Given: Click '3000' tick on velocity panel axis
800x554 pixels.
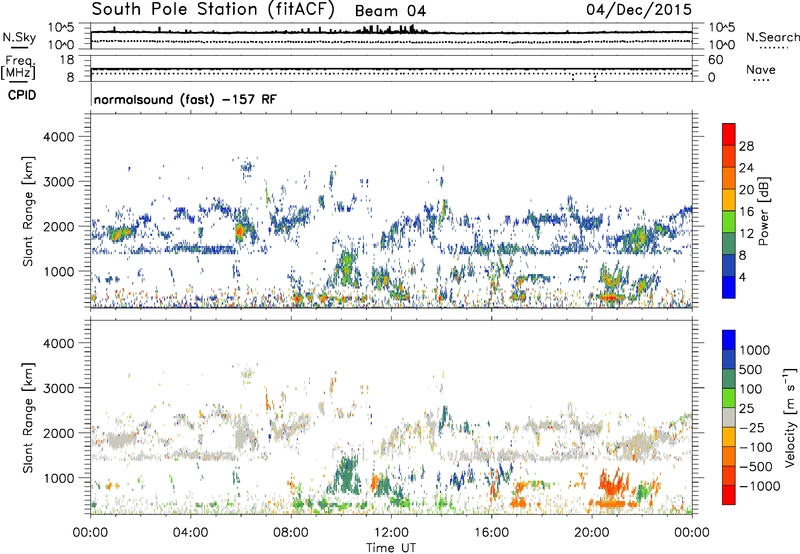Looking at the screenshot, I should pos(58,388).
